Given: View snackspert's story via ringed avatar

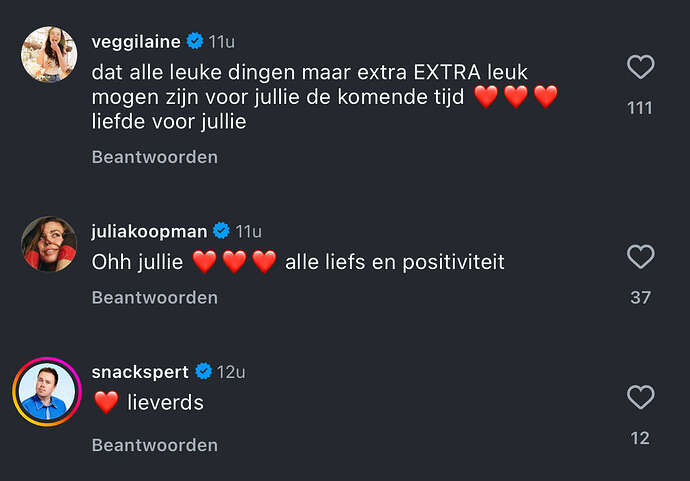Looking at the screenshot, I should tap(47, 392).
